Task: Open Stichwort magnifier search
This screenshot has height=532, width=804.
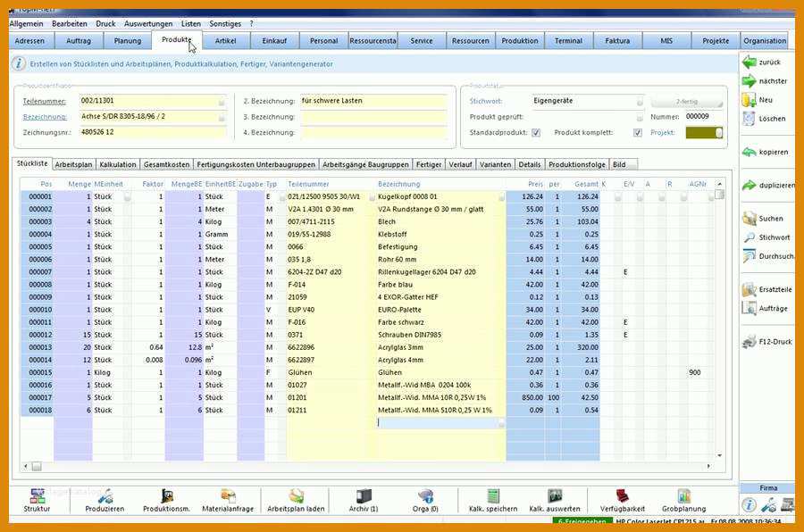Action: [x=750, y=237]
